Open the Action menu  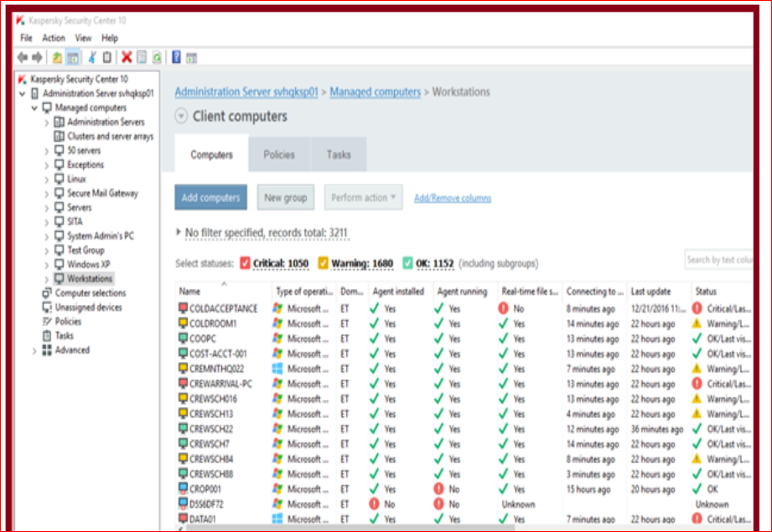[x=54, y=38]
